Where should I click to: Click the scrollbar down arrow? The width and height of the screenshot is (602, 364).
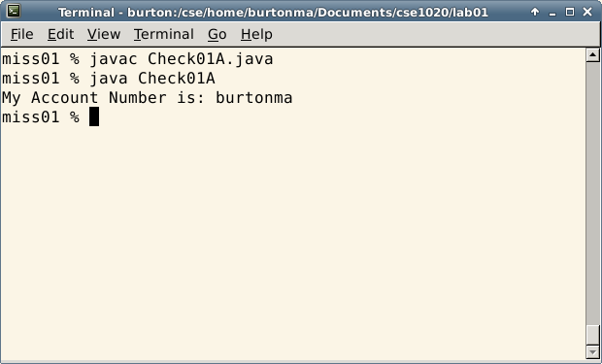click(593, 351)
